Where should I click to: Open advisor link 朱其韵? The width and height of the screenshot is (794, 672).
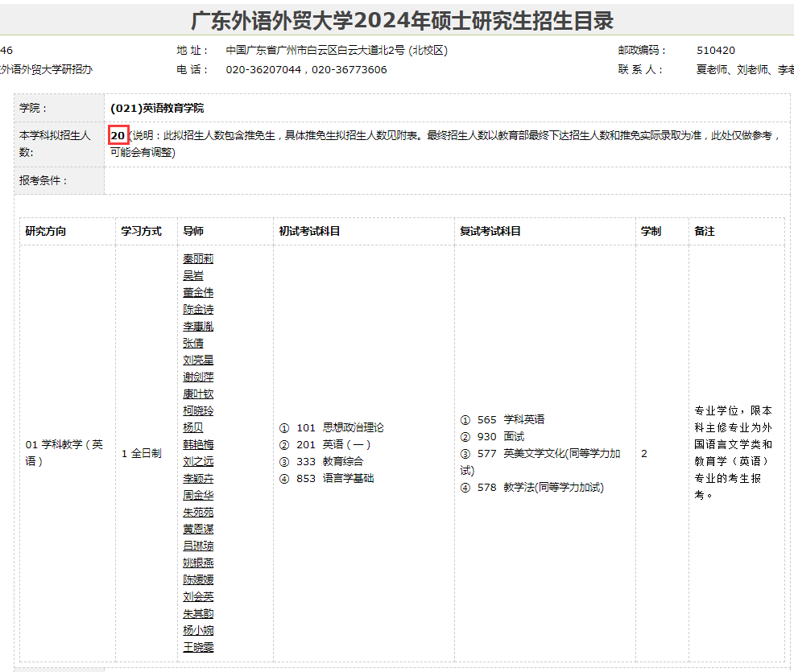pos(198,613)
